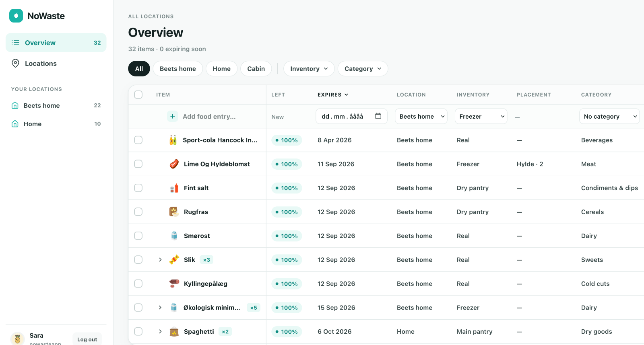Sort by the Expires column header

pyautogui.click(x=333, y=94)
